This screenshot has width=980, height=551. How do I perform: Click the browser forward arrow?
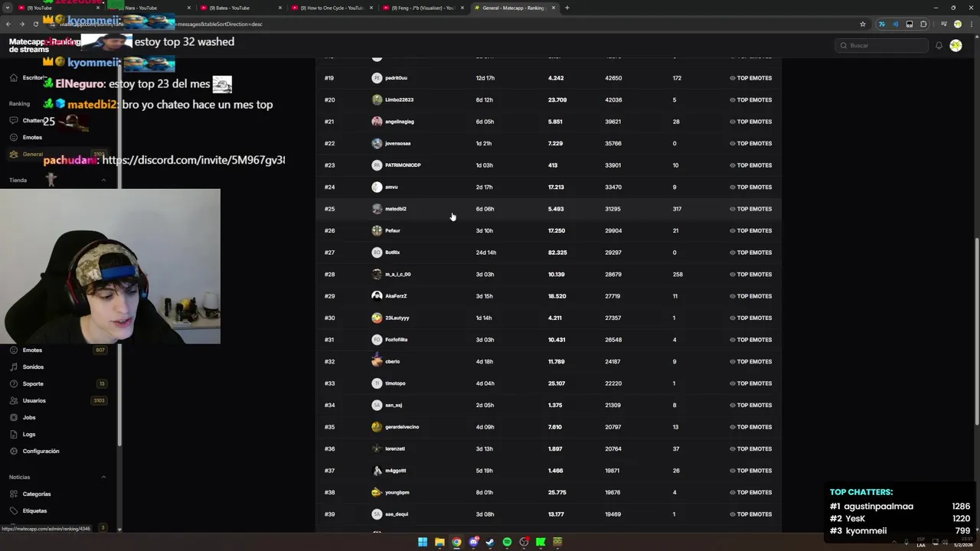(21, 24)
